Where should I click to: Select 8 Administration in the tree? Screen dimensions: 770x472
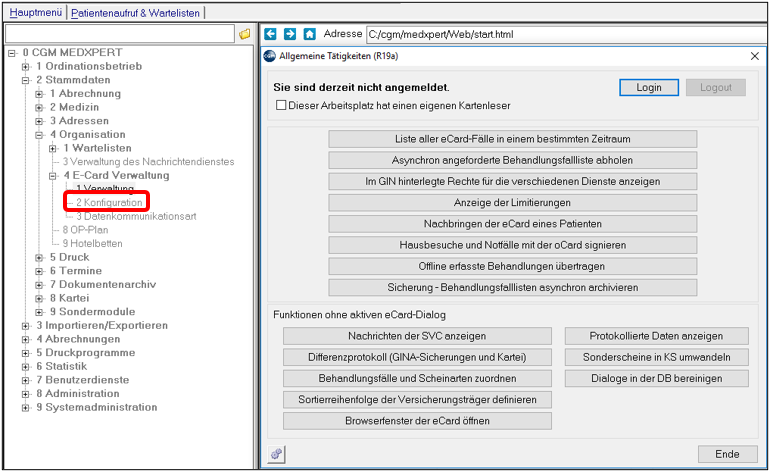[x=78, y=394]
